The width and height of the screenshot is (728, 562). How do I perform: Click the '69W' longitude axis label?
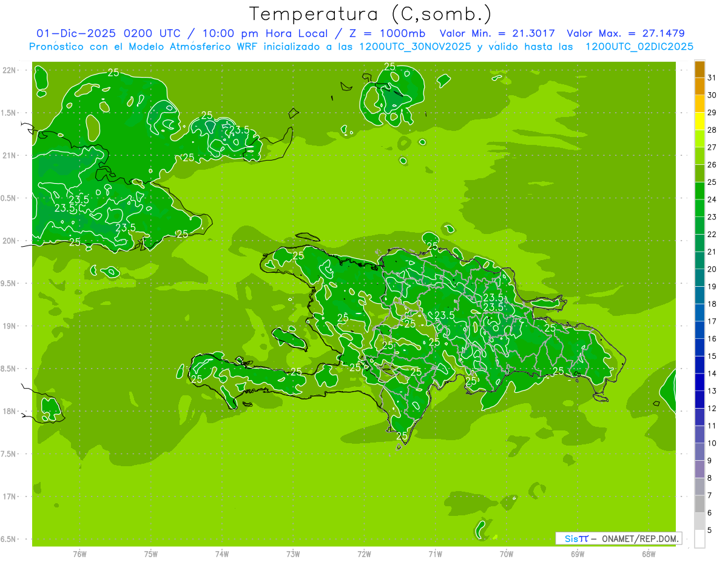577,554
